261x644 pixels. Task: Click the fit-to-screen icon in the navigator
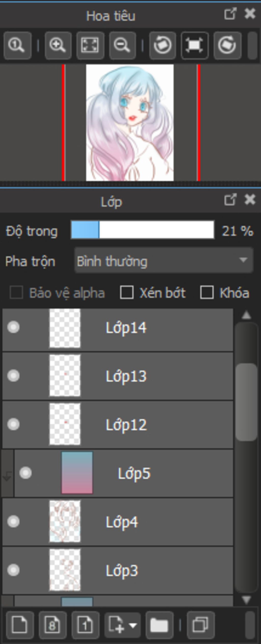coord(90,45)
